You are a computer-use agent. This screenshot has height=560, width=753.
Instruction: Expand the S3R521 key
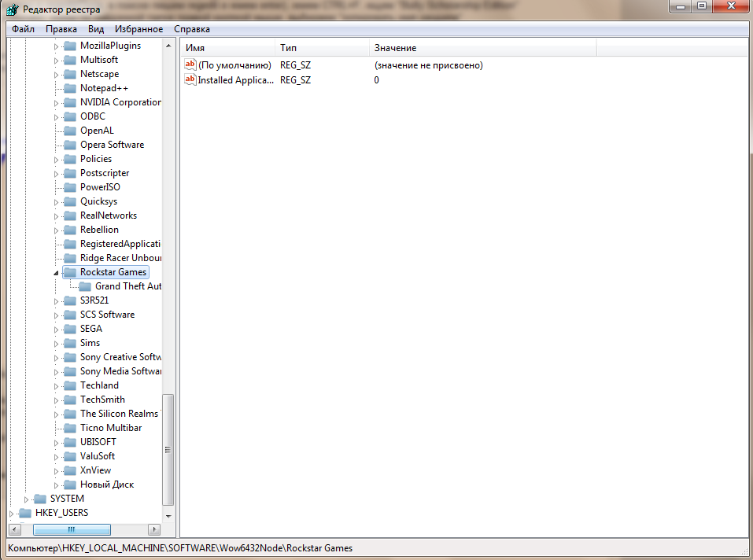(x=56, y=301)
